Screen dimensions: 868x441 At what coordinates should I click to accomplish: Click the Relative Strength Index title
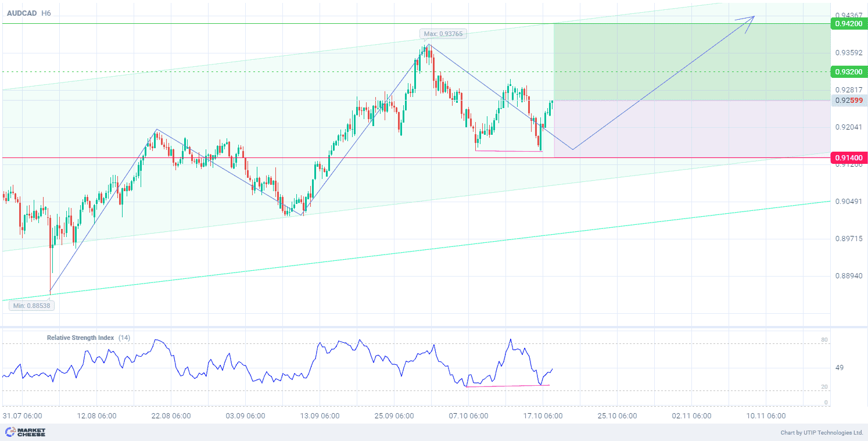80,338
